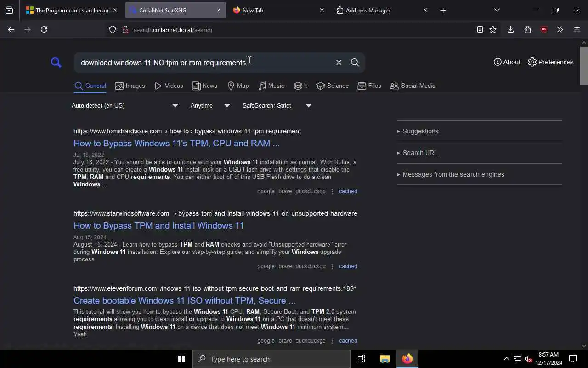This screenshot has height=368, width=588.
Task: View site security lock info
Action: [125, 30]
